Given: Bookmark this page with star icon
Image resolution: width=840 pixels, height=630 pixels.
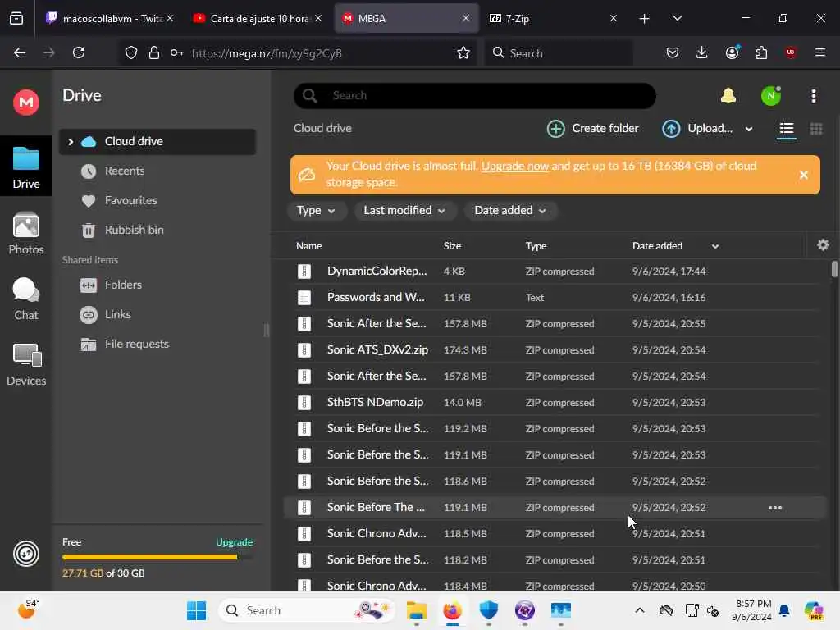Looking at the screenshot, I should (463, 52).
